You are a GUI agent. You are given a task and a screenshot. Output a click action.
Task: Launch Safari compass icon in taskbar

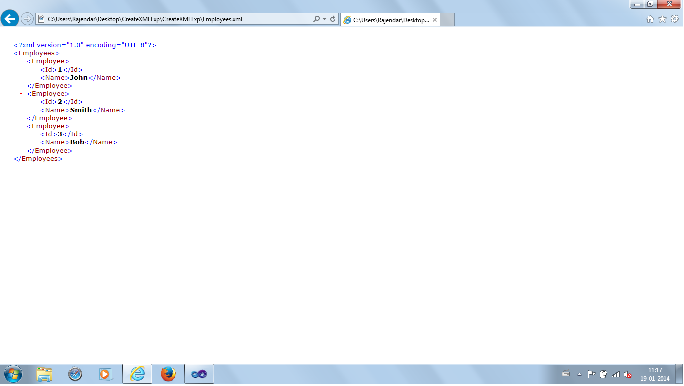(75, 374)
